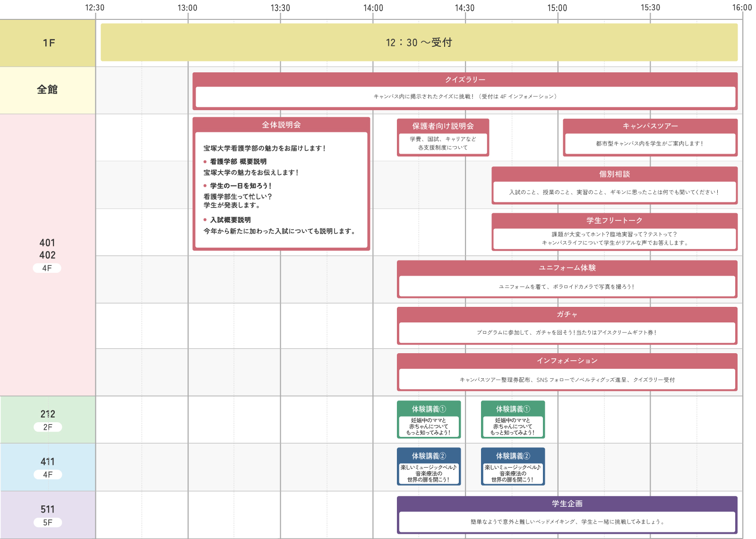
Task: Click the 2F badge under room 212
Action: 48,427
